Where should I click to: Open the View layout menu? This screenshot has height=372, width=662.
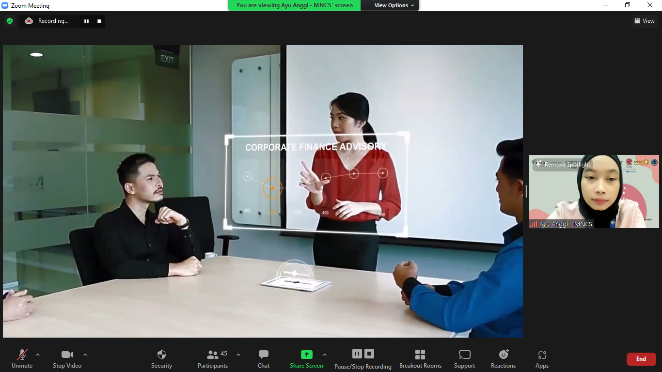644,21
